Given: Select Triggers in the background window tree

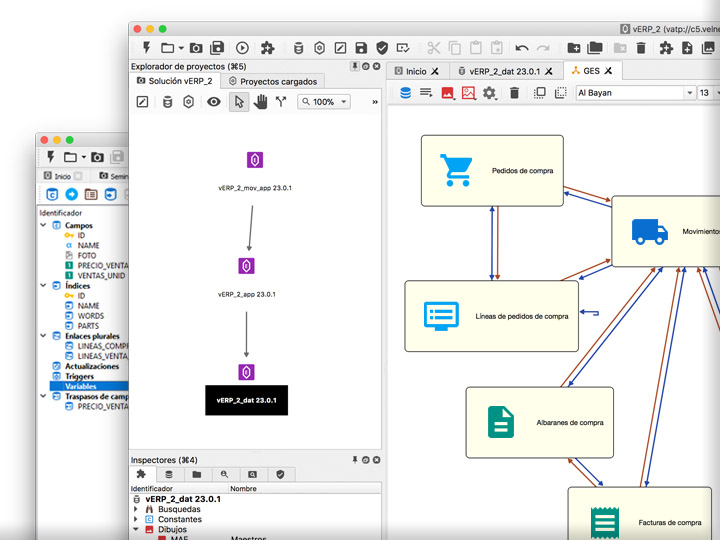Looking at the screenshot, I should (79, 376).
